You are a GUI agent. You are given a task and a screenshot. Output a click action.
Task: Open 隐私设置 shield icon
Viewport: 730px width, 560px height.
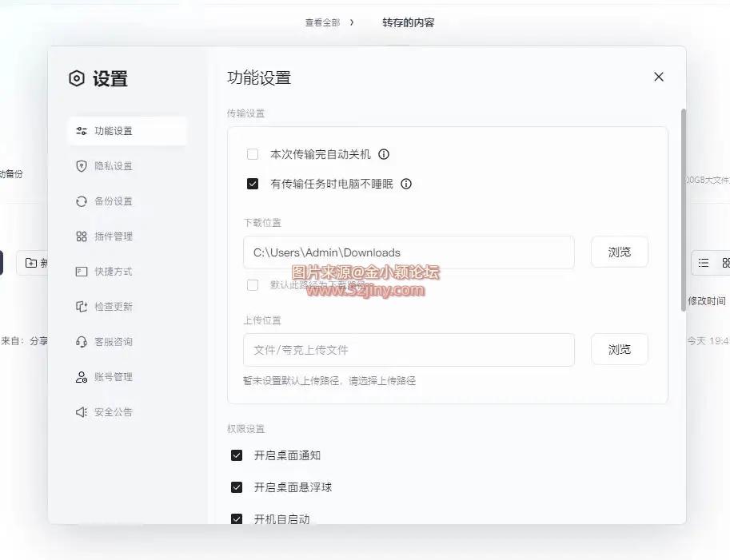tap(81, 166)
